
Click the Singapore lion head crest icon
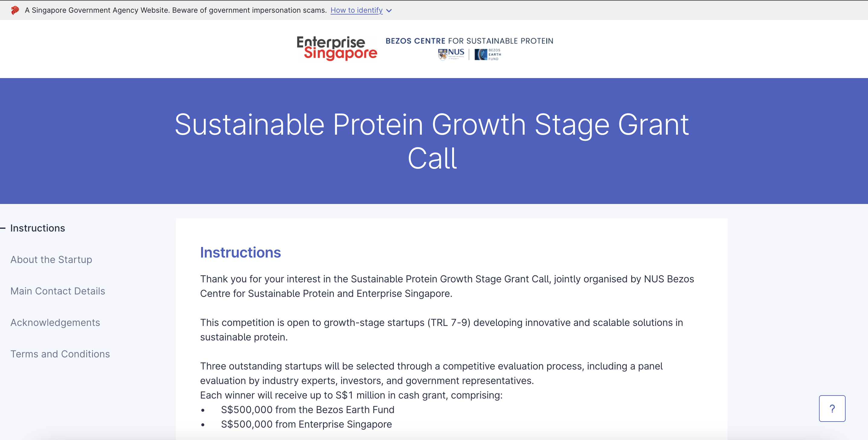point(15,11)
